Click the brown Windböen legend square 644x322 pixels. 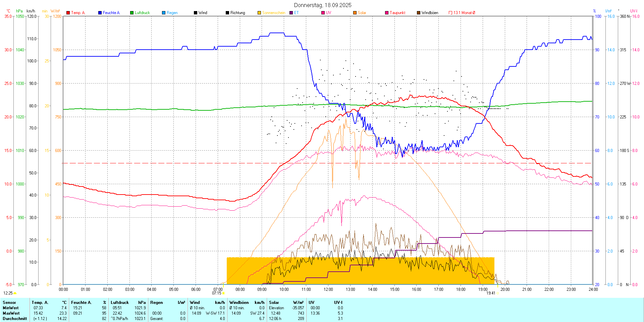tap(419, 13)
